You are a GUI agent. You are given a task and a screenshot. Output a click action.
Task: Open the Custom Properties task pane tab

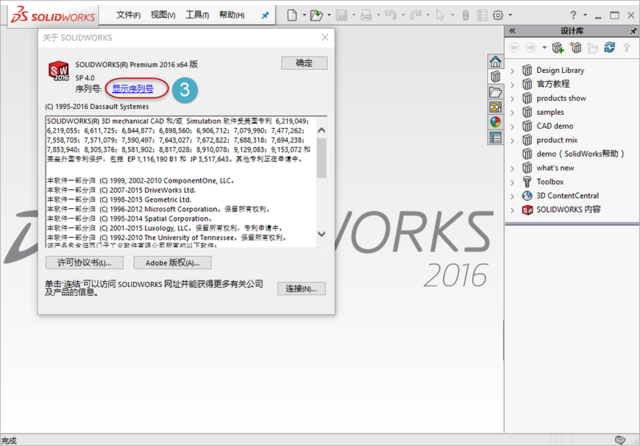point(496,138)
